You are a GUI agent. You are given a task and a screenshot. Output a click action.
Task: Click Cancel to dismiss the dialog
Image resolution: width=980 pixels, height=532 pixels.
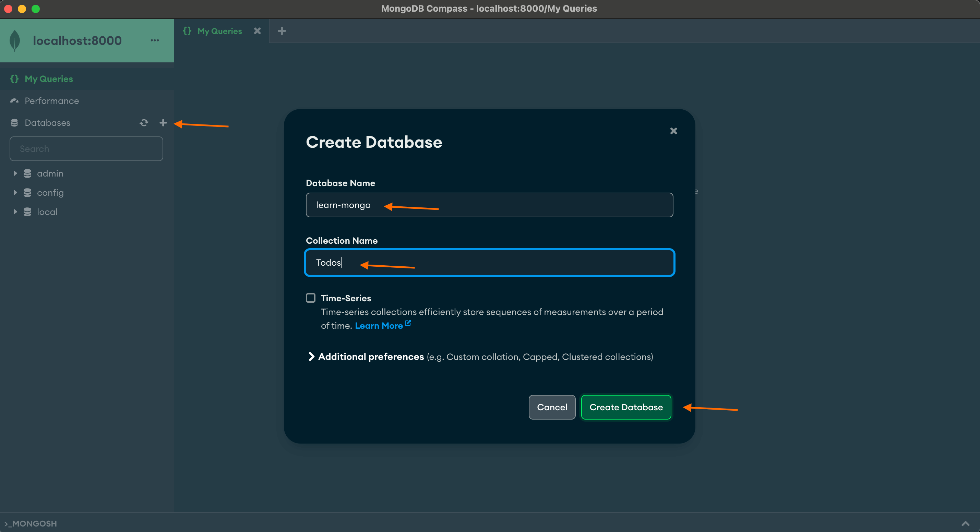pos(552,407)
